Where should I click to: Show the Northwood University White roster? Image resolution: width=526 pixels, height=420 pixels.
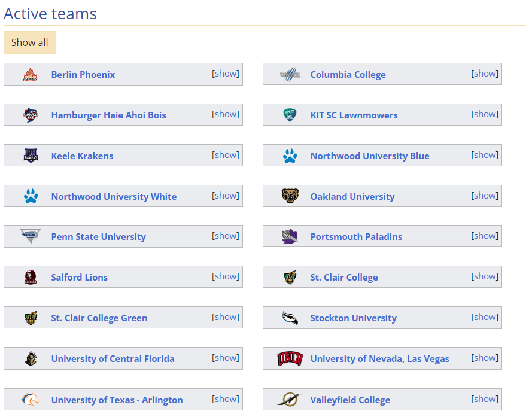click(226, 195)
